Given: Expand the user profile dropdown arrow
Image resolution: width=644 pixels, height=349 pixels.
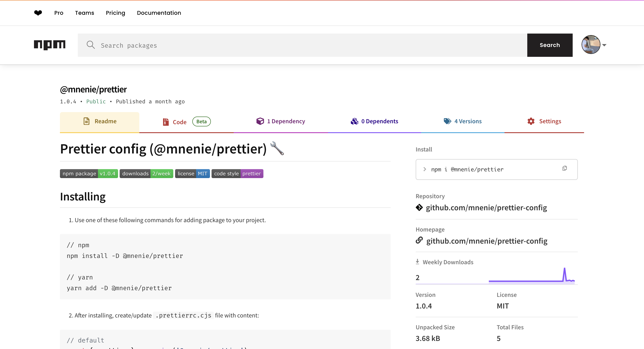Looking at the screenshot, I should [604, 45].
